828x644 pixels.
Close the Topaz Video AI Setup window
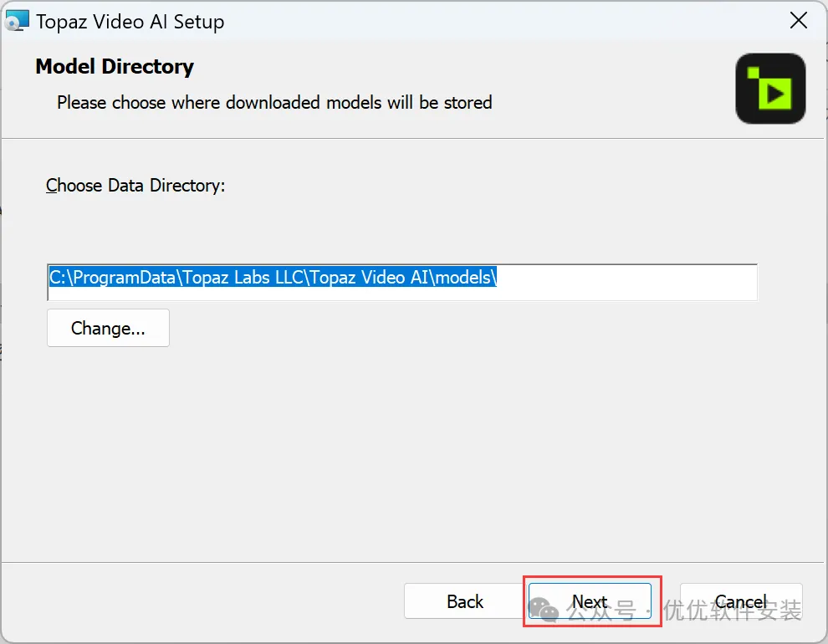click(799, 22)
